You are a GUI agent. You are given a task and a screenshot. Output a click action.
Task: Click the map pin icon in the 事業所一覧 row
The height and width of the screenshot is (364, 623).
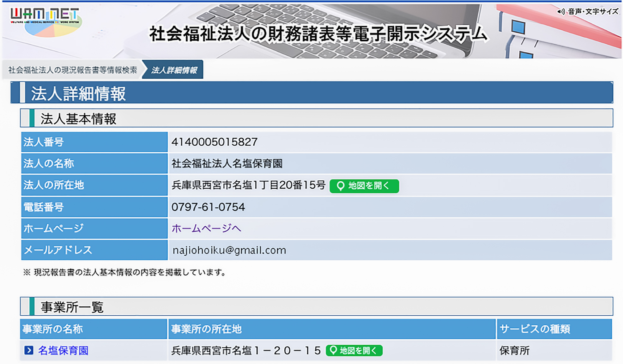pyautogui.click(x=333, y=350)
